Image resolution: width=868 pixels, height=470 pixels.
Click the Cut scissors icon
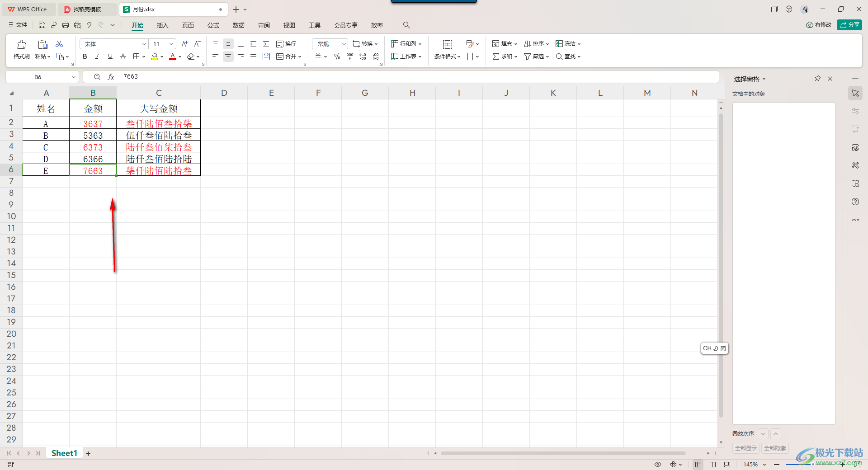(x=59, y=44)
